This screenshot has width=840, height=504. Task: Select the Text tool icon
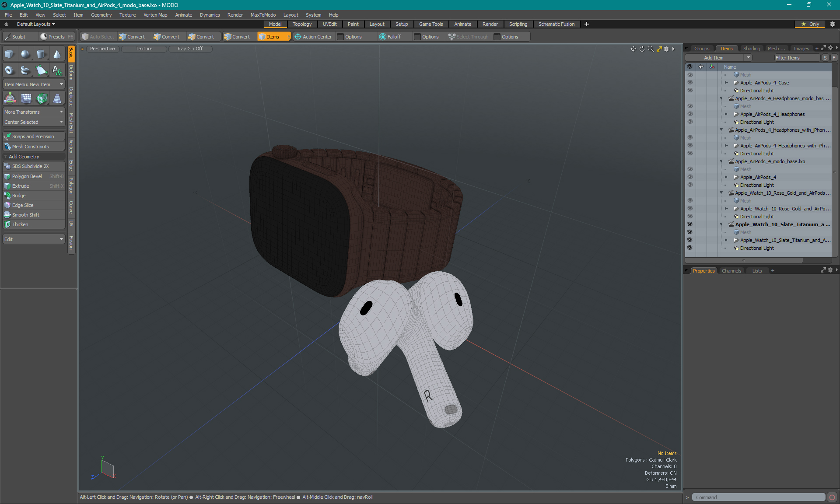(57, 70)
